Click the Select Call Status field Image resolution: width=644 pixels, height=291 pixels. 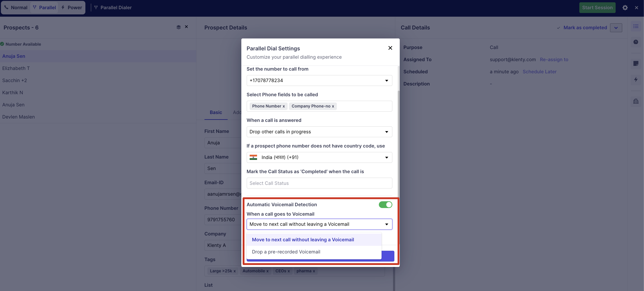click(319, 183)
